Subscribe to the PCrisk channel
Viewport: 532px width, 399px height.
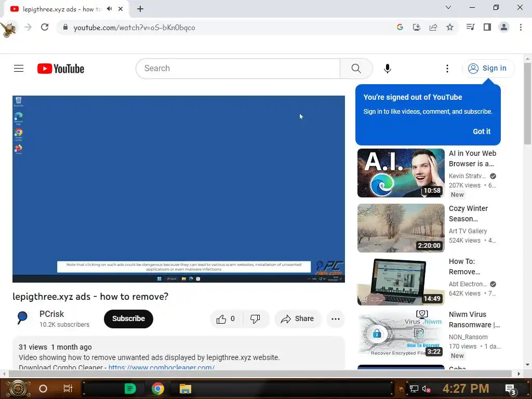(129, 319)
